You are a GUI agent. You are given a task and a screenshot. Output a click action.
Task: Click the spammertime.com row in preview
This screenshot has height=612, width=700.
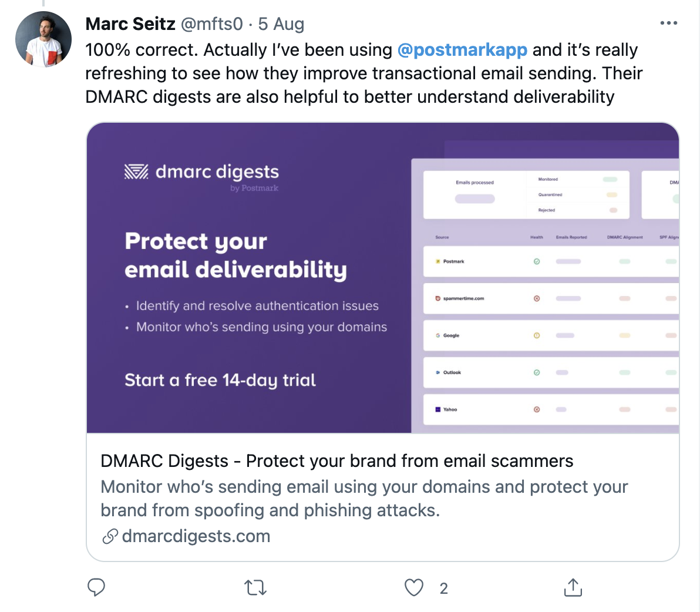click(463, 298)
